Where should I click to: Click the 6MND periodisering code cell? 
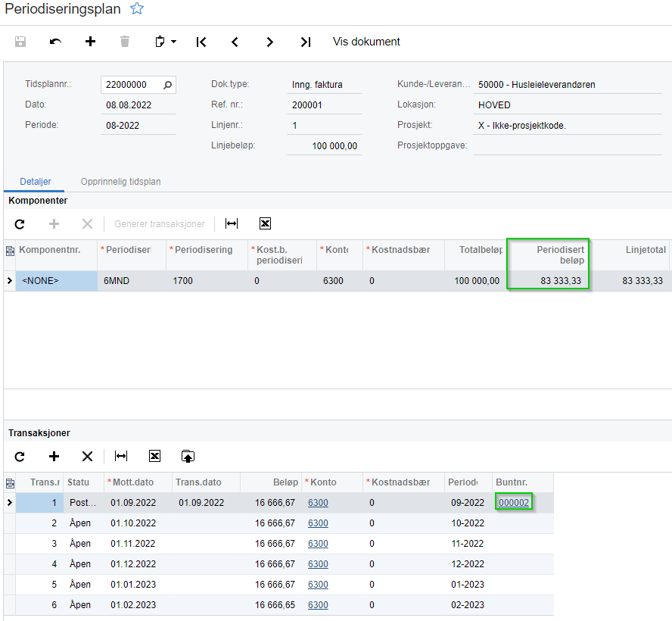132,281
